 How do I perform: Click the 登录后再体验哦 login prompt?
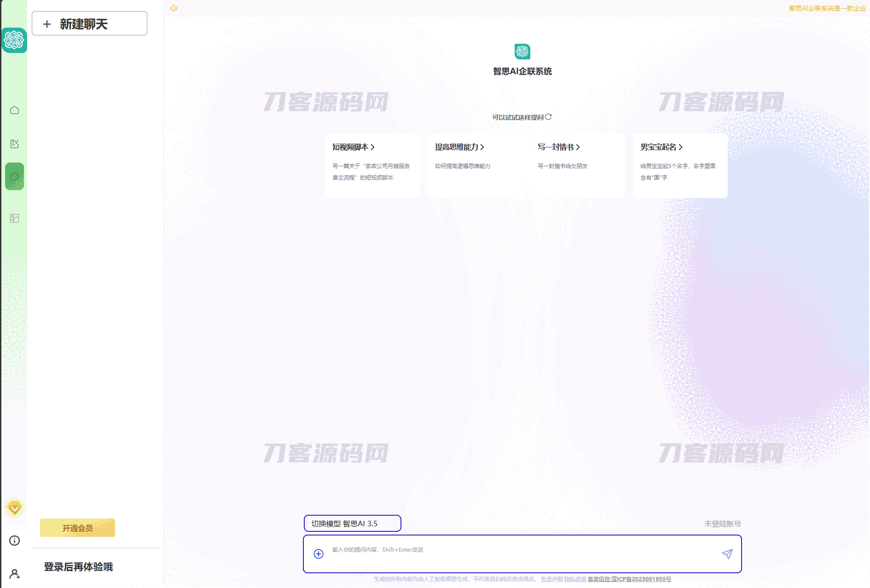point(78,567)
